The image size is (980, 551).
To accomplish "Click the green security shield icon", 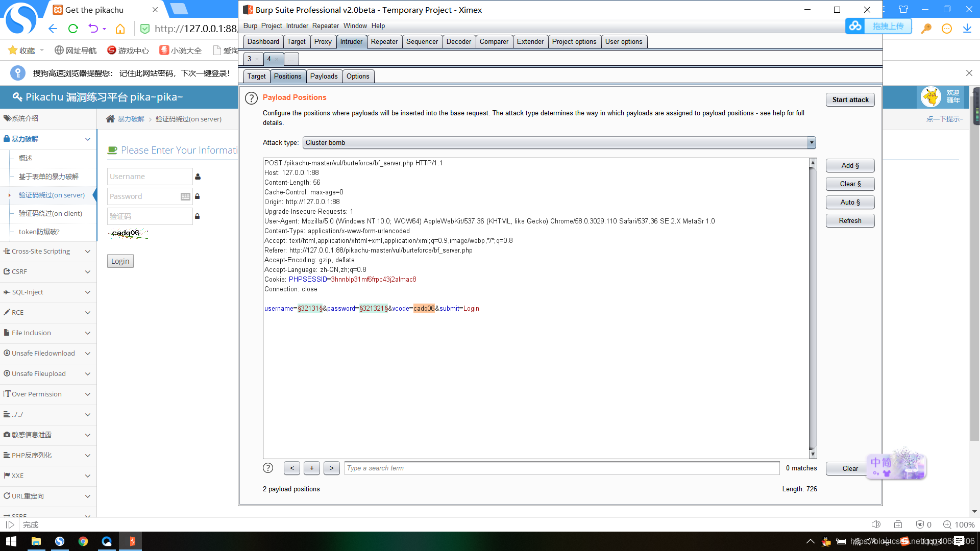I will 145,29.
